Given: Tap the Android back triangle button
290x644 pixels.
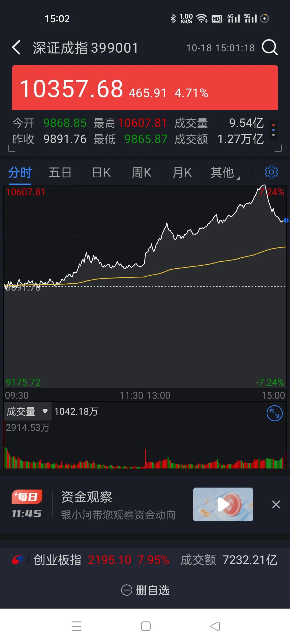Looking at the screenshot, I should [215, 626].
